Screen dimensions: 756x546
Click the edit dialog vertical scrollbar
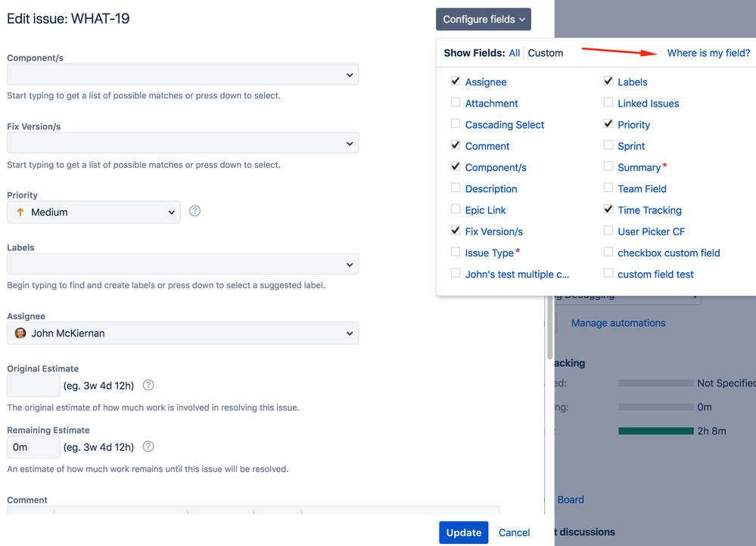pos(549,327)
